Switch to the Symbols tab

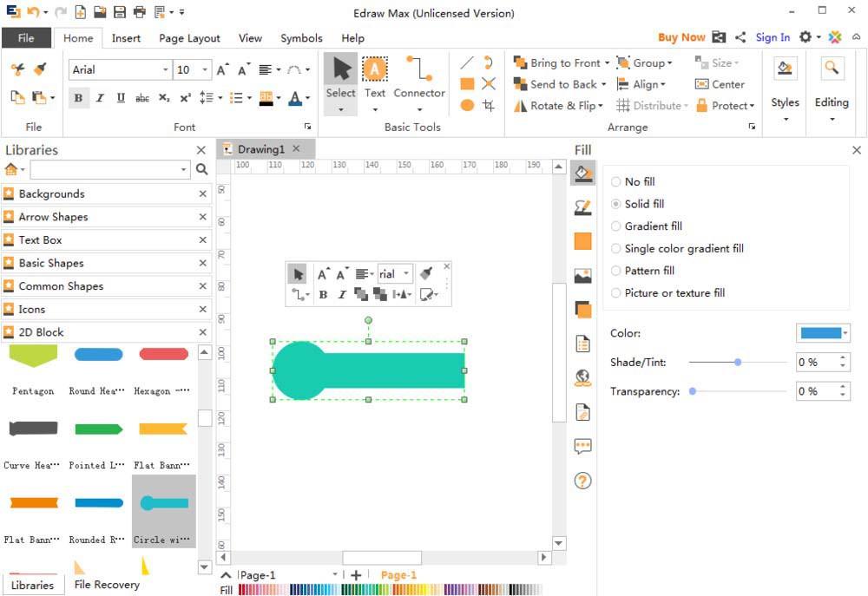tap(301, 38)
